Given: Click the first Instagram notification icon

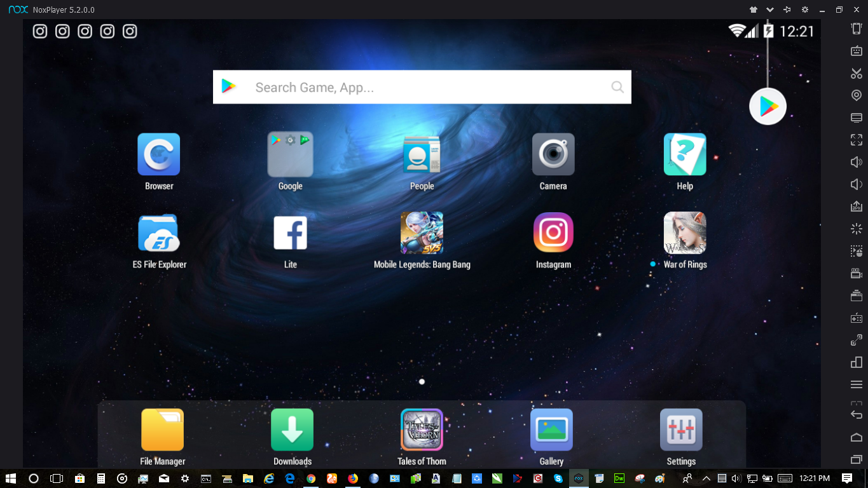Looking at the screenshot, I should pyautogui.click(x=40, y=31).
